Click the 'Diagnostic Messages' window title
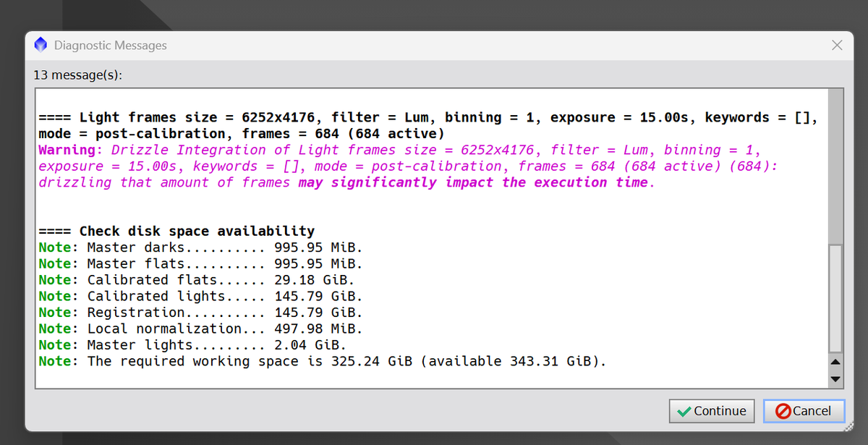This screenshot has height=445, width=868. coord(111,45)
